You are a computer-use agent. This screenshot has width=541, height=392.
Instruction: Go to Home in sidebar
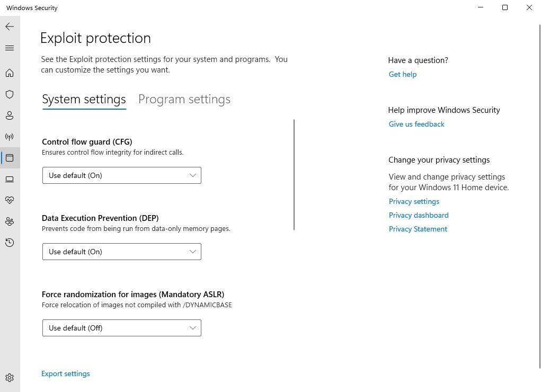tap(10, 73)
